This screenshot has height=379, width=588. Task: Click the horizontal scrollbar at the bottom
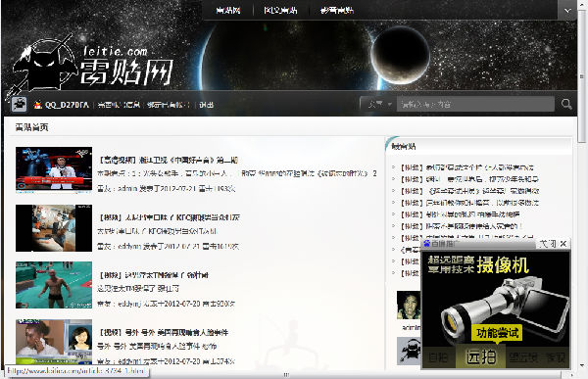pos(286,374)
